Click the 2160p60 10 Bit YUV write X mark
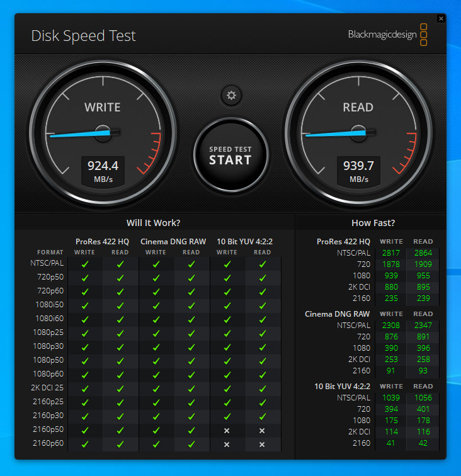The height and width of the screenshot is (476, 461). coord(227,445)
